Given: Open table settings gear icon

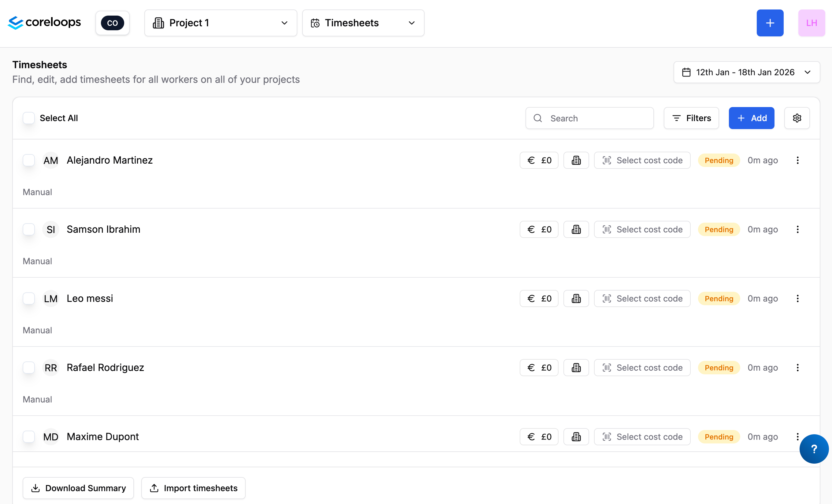Looking at the screenshot, I should point(797,118).
